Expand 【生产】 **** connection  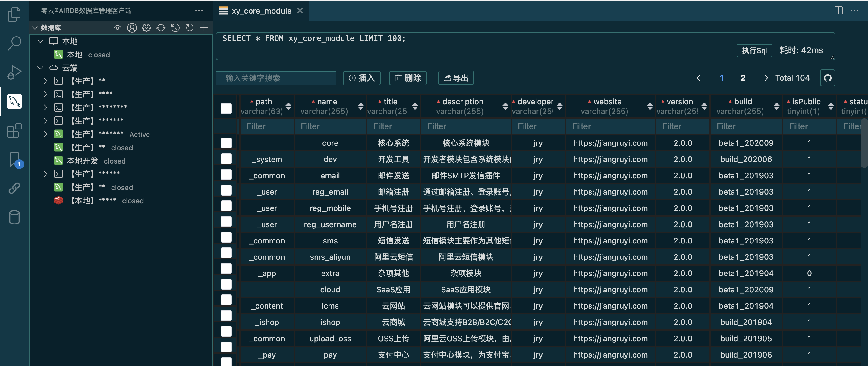pos(46,94)
